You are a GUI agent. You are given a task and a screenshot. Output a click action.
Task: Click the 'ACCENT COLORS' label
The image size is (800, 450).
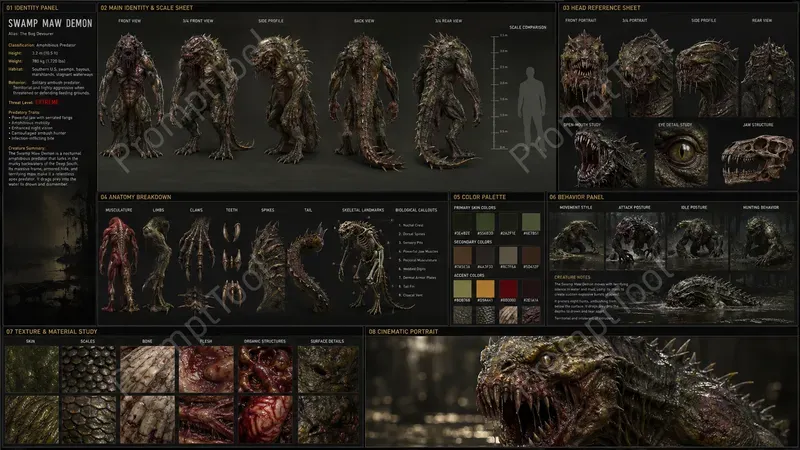[x=469, y=276]
